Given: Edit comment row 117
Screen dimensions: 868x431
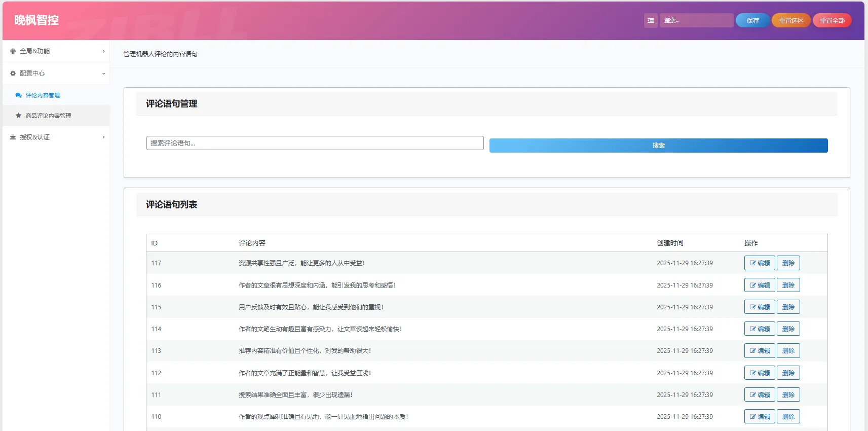Looking at the screenshot, I should (x=760, y=263).
